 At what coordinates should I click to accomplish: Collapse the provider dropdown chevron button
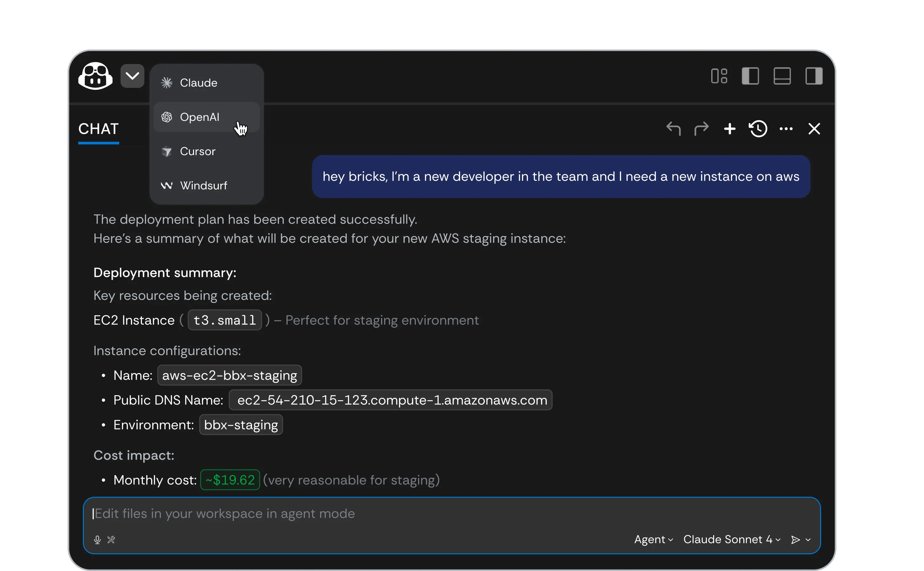pyautogui.click(x=132, y=76)
